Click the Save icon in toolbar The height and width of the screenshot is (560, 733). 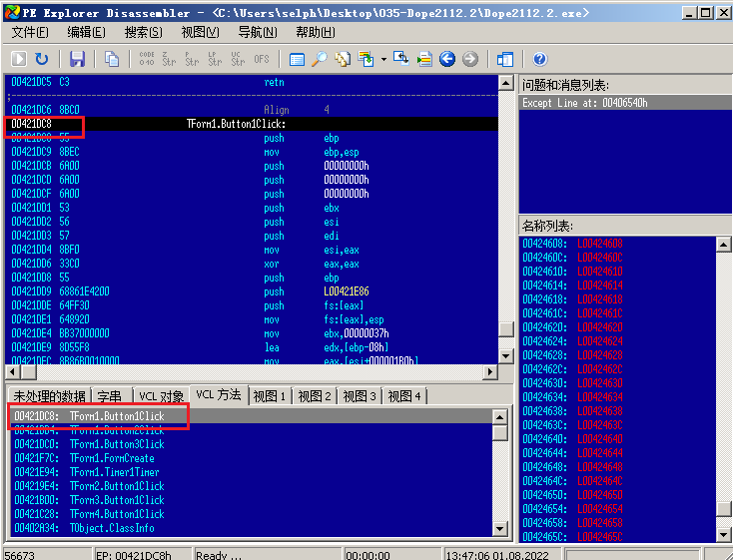(x=77, y=60)
